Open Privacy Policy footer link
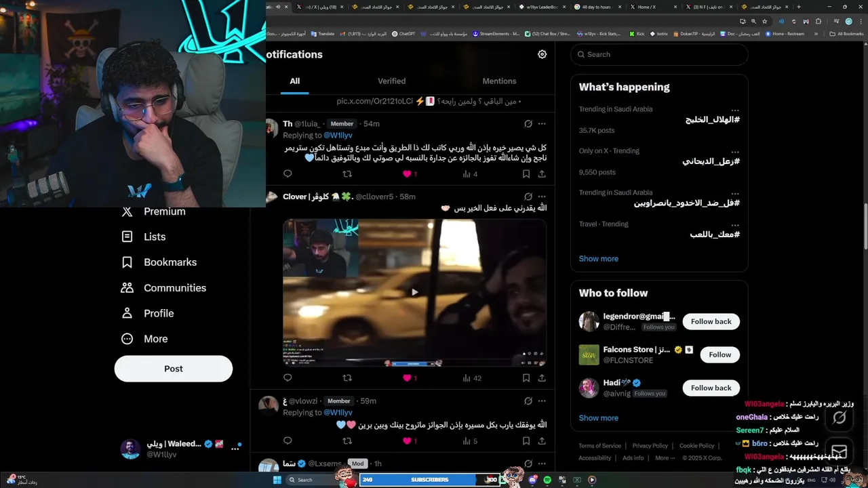Image resolution: width=868 pixels, height=488 pixels. [650, 446]
